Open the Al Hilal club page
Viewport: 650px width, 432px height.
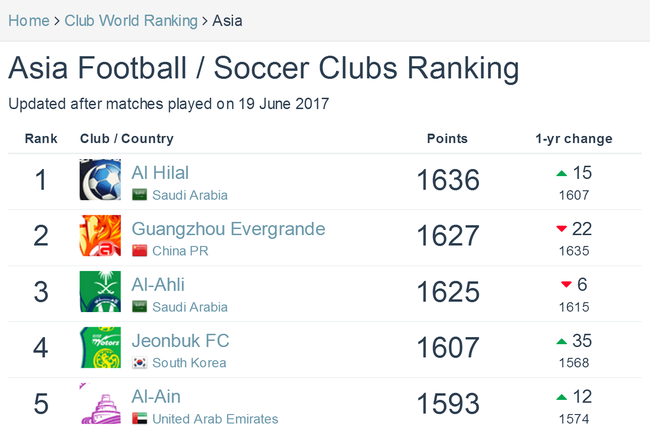point(160,173)
